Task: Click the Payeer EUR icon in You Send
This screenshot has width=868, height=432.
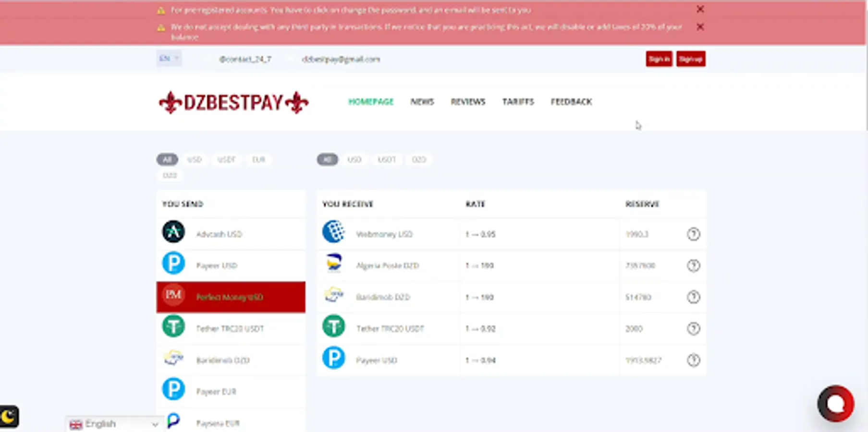Action: point(173,389)
